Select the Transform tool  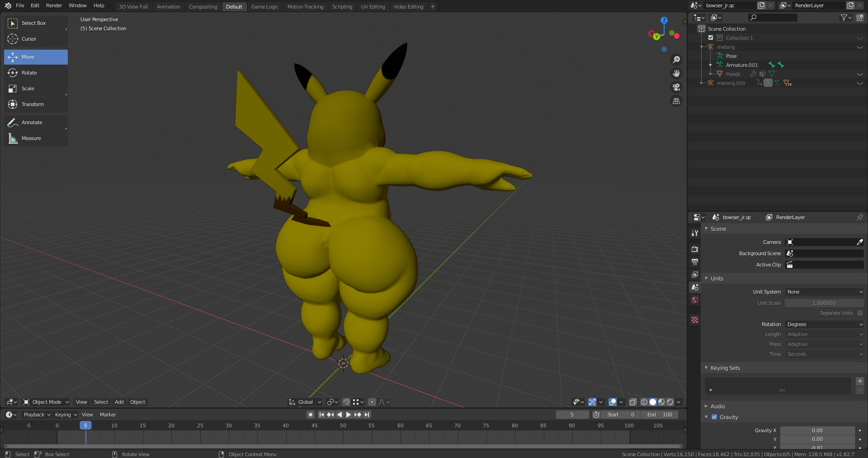click(36, 104)
